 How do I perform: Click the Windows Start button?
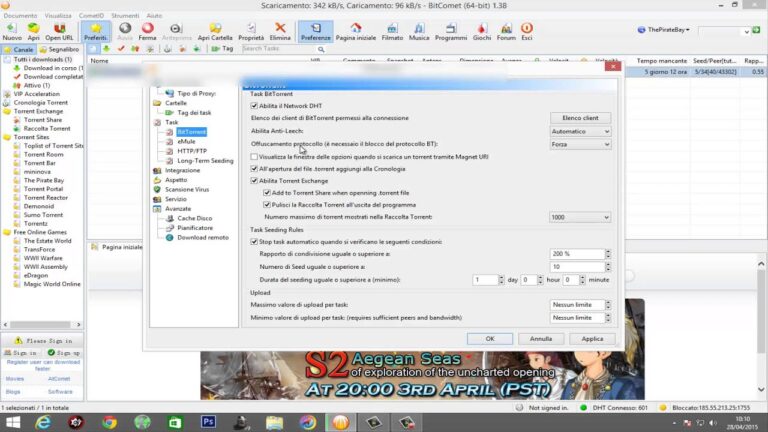coord(12,422)
